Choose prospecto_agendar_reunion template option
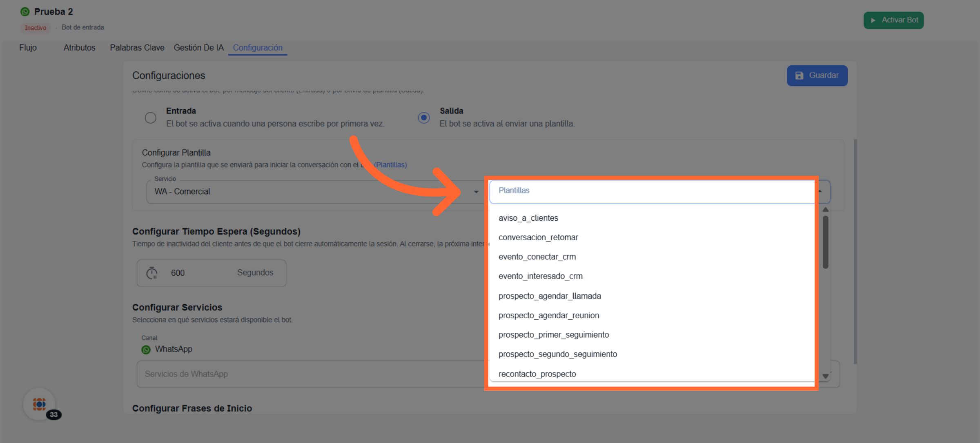The width and height of the screenshot is (980, 443). pyautogui.click(x=548, y=315)
